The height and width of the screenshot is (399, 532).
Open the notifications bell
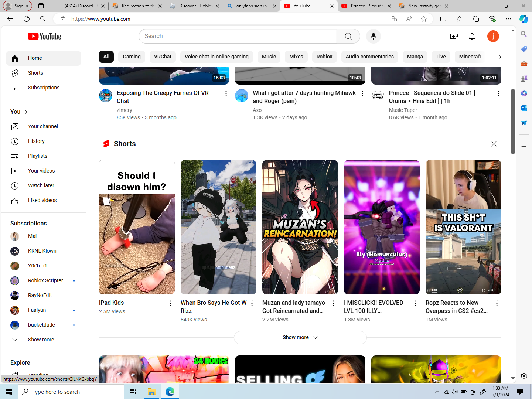[472, 36]
